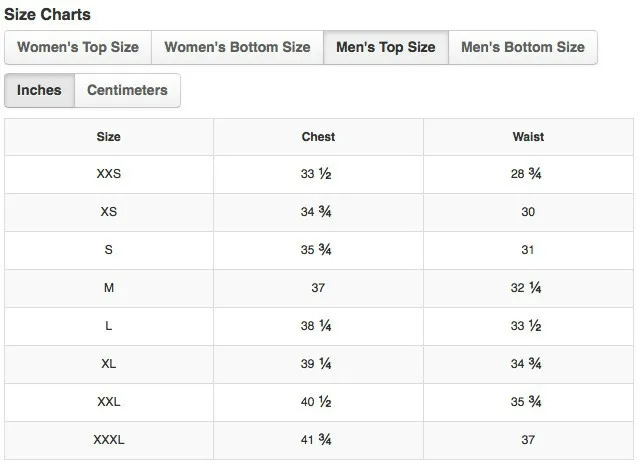Switch to Women's Top Size tab
Image resolution: width=643 pixels, height=470 pixels.
pos(78,47)
